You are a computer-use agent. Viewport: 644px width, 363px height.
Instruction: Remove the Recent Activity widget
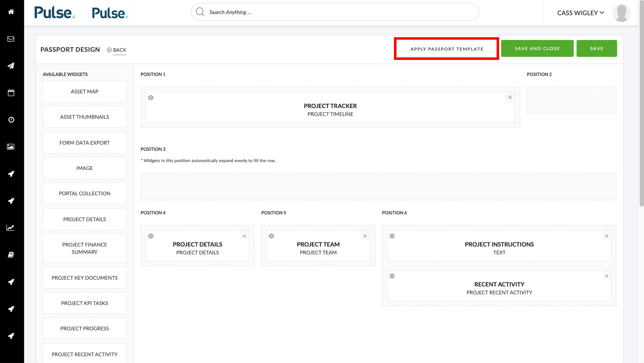[x=607, y=276]
